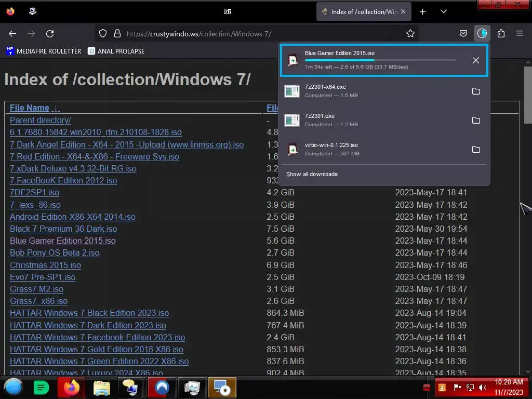Open the 7z2301-x64.exe download entry
Image resolution: width=532 pixels, height=399 pixels.
pyautogui.click(x=373, y=91)
